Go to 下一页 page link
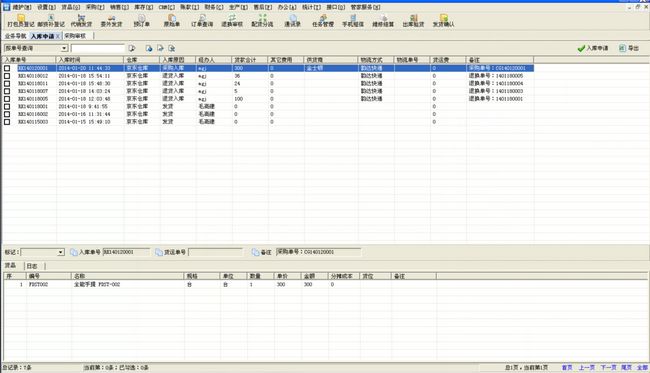Viewport: 650px width, 373px height. [x=608, y=367]
